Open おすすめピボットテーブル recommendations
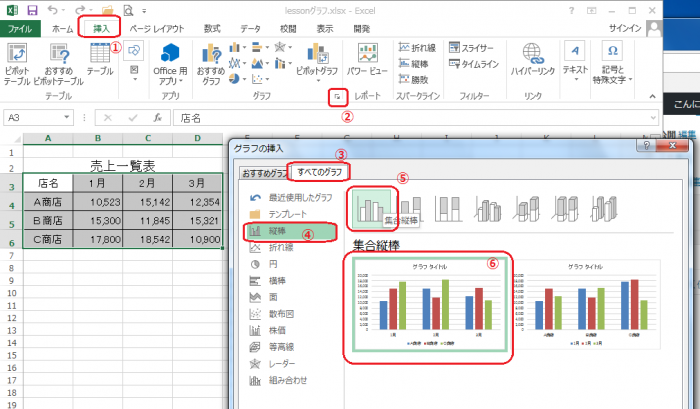This screenshot has width=700, height=409. tap(58, 64)
